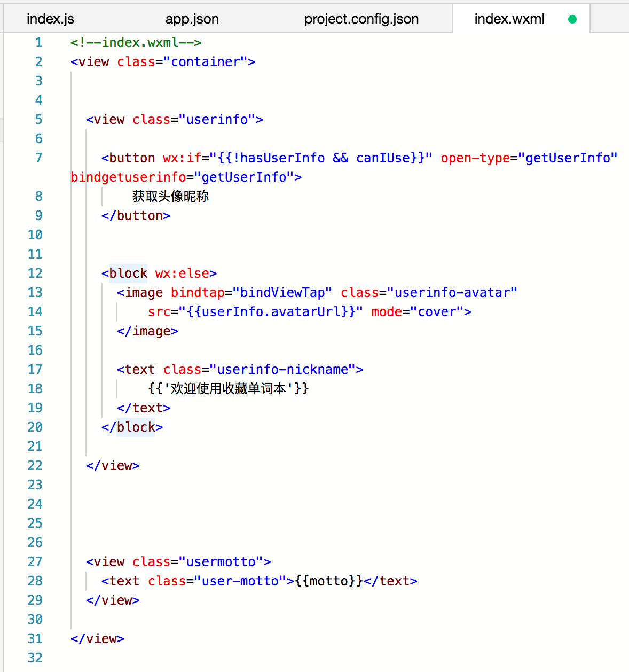Open the app.json tab

pos(192,19)
